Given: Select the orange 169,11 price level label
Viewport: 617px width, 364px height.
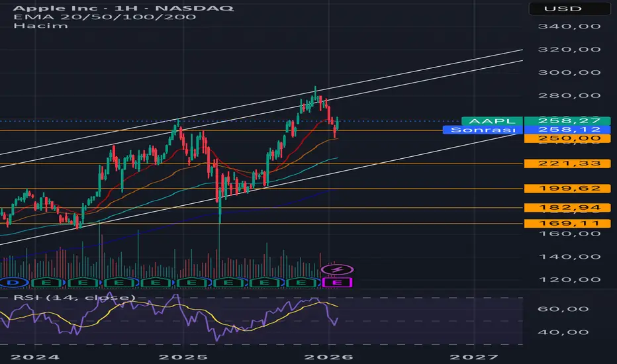Looking at the screenshot, I should click(x=568, y=223).
